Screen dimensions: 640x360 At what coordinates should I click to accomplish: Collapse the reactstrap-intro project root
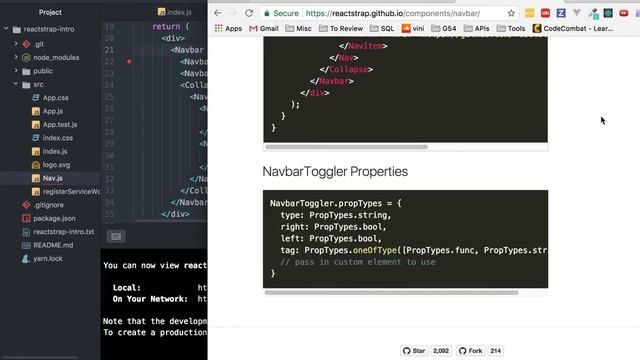pos(6,29)
